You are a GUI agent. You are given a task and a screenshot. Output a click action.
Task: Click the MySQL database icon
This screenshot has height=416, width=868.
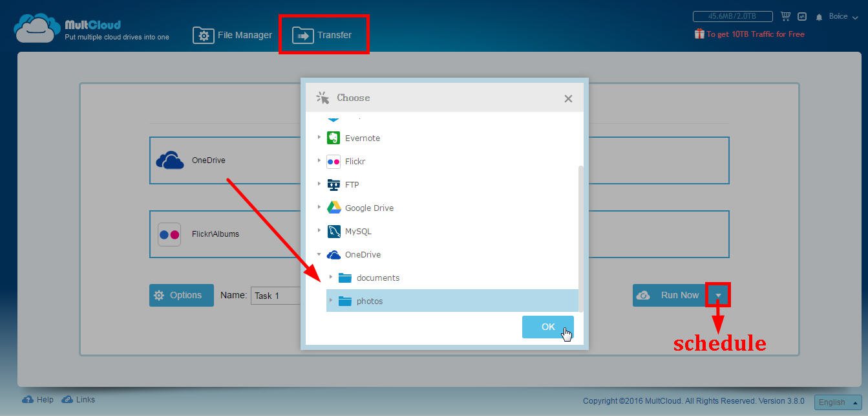[333, 231]
